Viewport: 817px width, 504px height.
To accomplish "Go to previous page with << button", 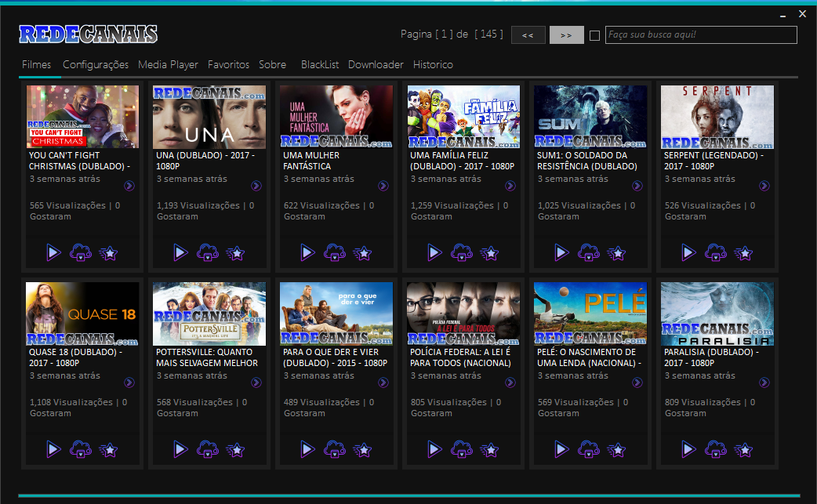I will tap(528, 35).
